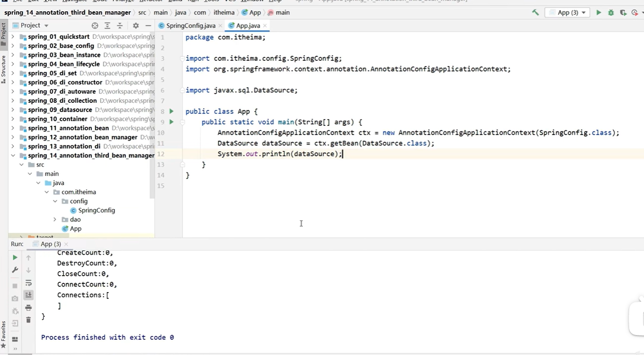Click the stop process square icon
This screenshot has width=644, height=355.
coord(15,286)
